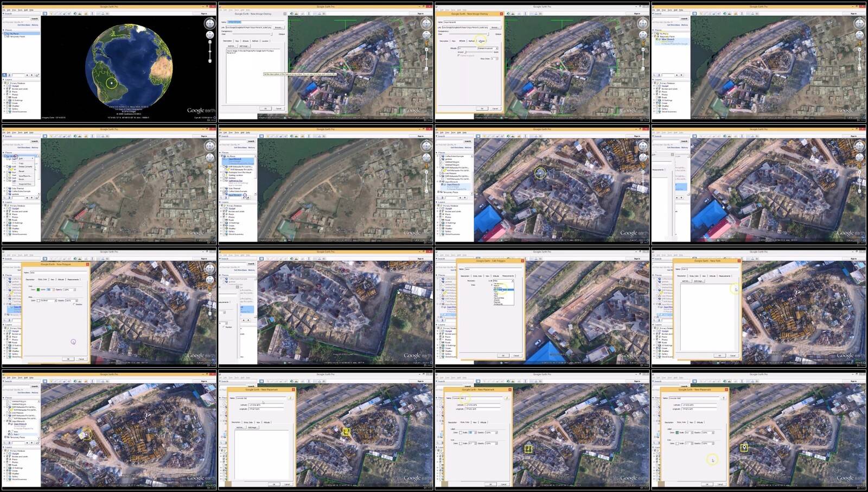Click Add image button in New Path dialog
Image resolution: width=868 pixels, height=492 pixels.
(698, 281)
